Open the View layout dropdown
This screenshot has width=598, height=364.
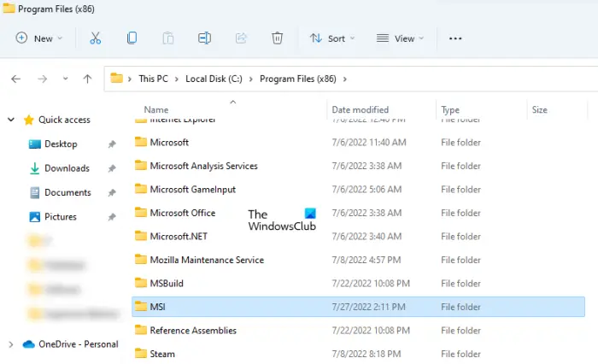point(400,38)
